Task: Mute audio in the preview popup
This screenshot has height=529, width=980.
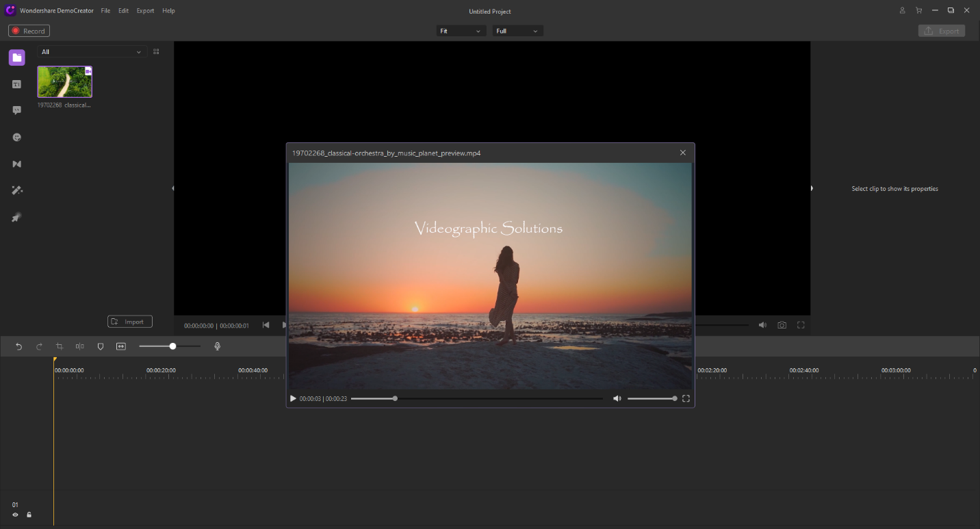Action: (617, 398)
